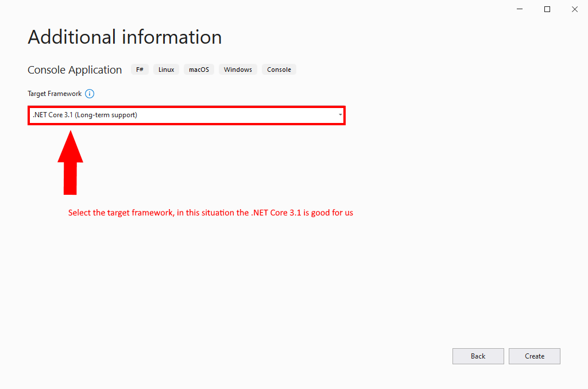Image resolution: width=588 pixels, height=389 pixels.
Task: Click the Target Framework info icon
Action: click(90, 94)
